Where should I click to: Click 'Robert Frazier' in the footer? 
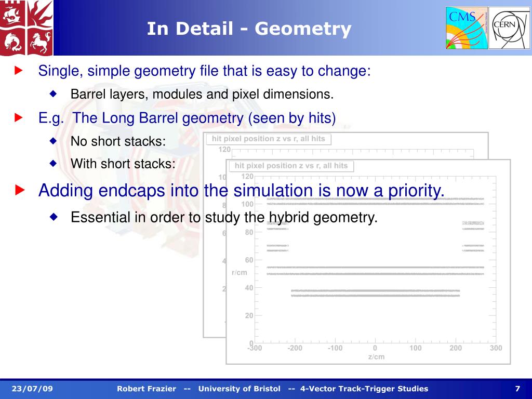coord(147,389)
